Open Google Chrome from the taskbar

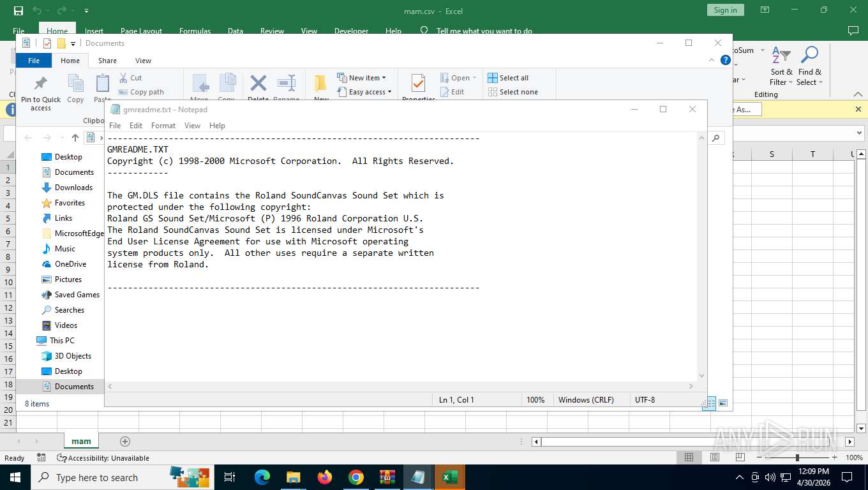point(356,477)
